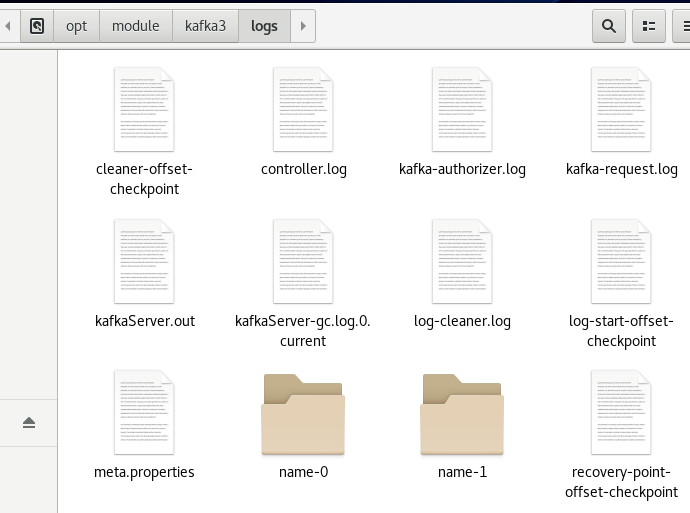This screenshot has width=690, height=513.
Task: Open the kafkaServer.out file icon
Action: tap(144, 261)
